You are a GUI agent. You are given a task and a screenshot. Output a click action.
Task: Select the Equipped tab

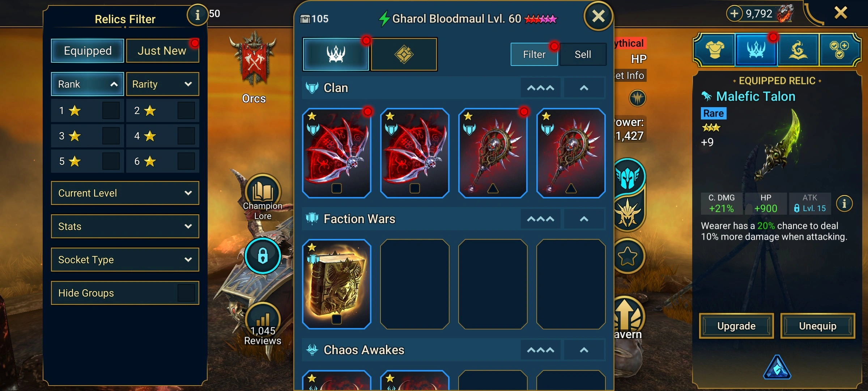(x=88, y=51)
